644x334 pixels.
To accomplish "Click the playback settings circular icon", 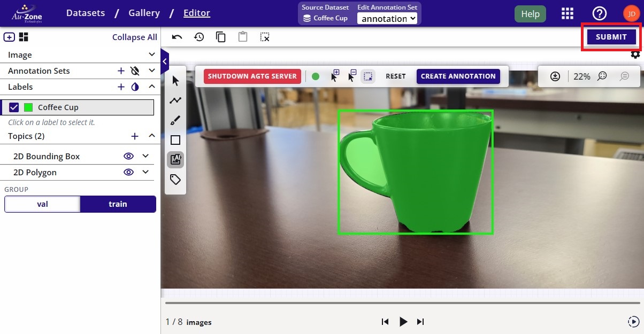I will click(x=633, y=322).
